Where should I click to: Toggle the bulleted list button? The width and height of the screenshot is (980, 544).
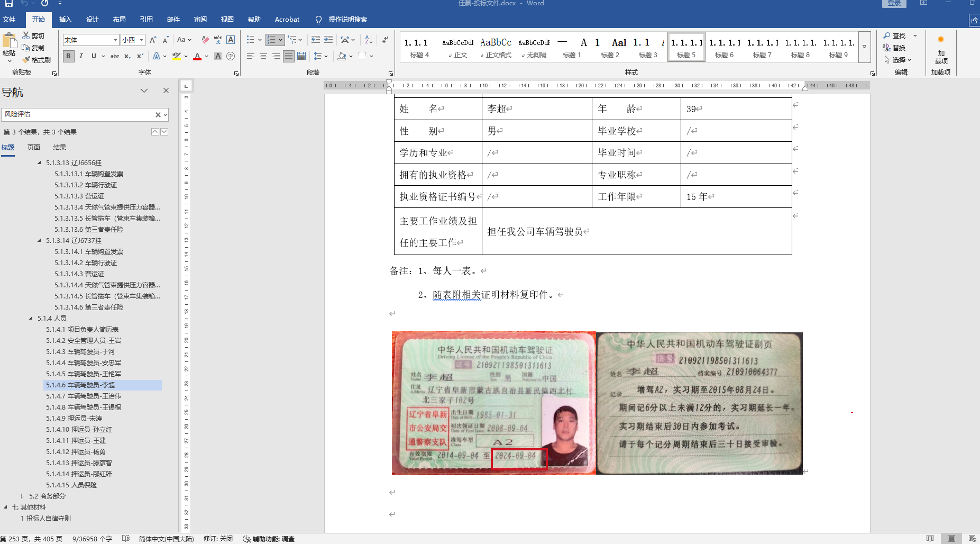[251, 40]
